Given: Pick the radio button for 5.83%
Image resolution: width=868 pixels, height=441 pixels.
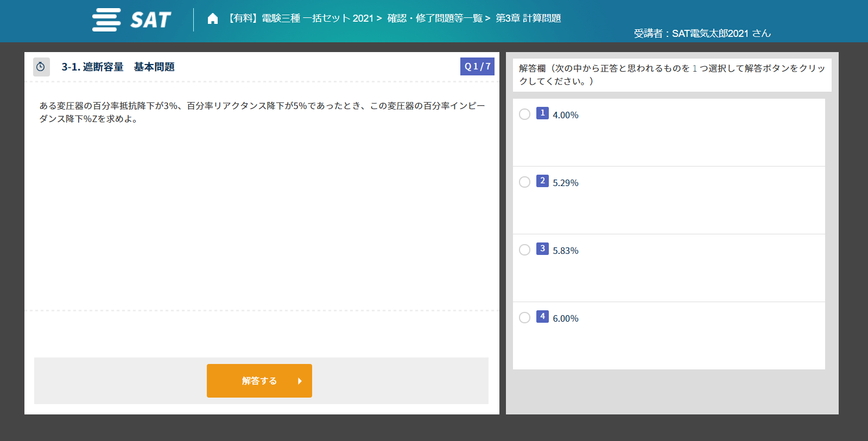Looking at the screenshot, I should click(x=524, y=250).
